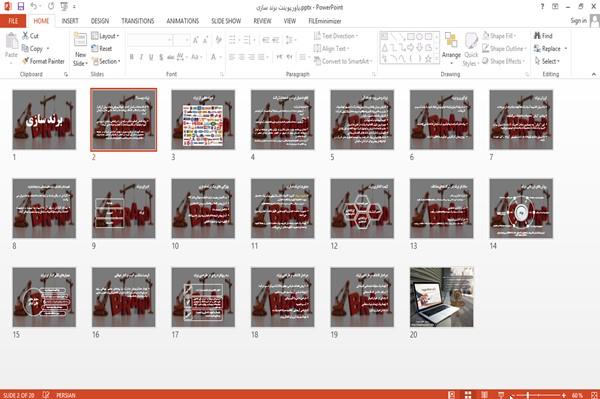Switch to the SLIDE SHOW tab
Image resolution: width=600 pixels, height=399 pixels.
tap(226, 21)
